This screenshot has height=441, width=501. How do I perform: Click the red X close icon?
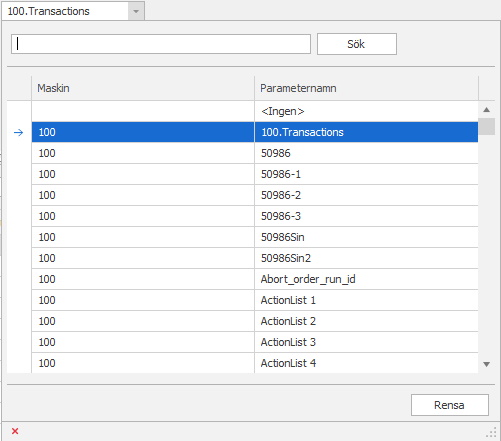click(15, 431)
